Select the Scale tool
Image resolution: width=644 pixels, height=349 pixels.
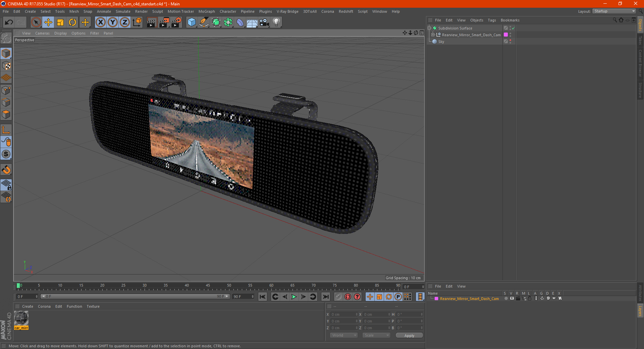click(x=60, y=22)
